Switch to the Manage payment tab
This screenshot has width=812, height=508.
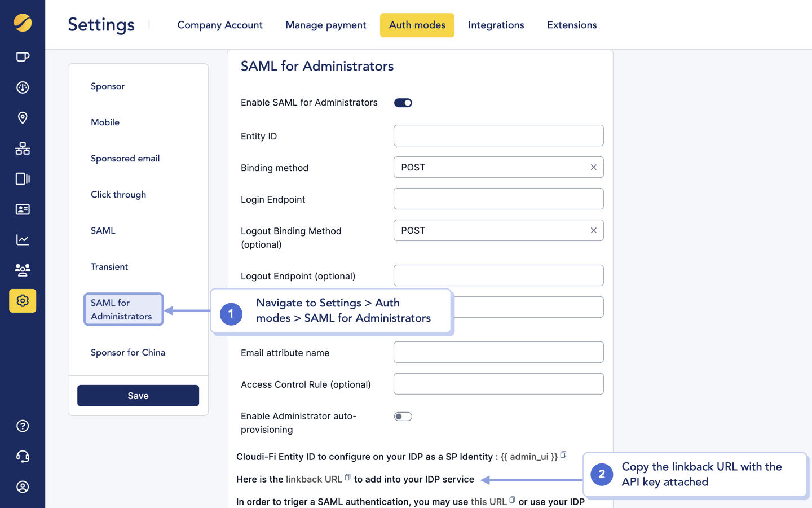325,25
